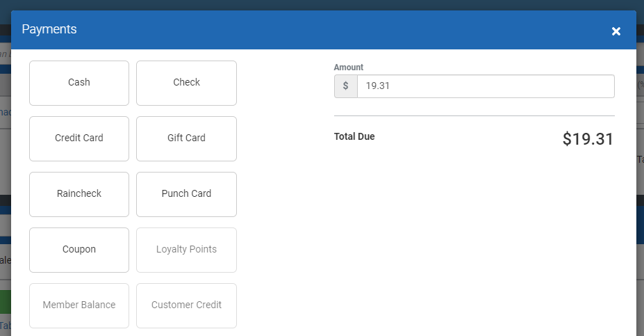Click the Customer Credit payment button

click(x=186, y=305)
